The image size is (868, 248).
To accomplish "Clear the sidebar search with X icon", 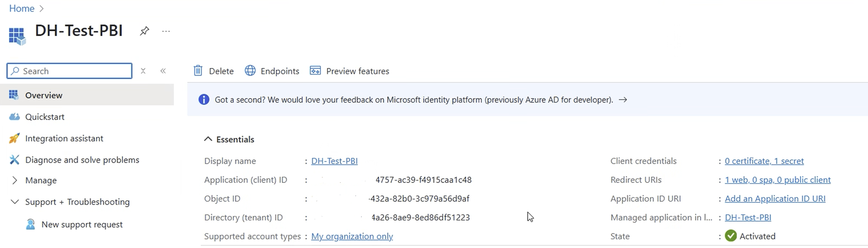I will [143, 71].
